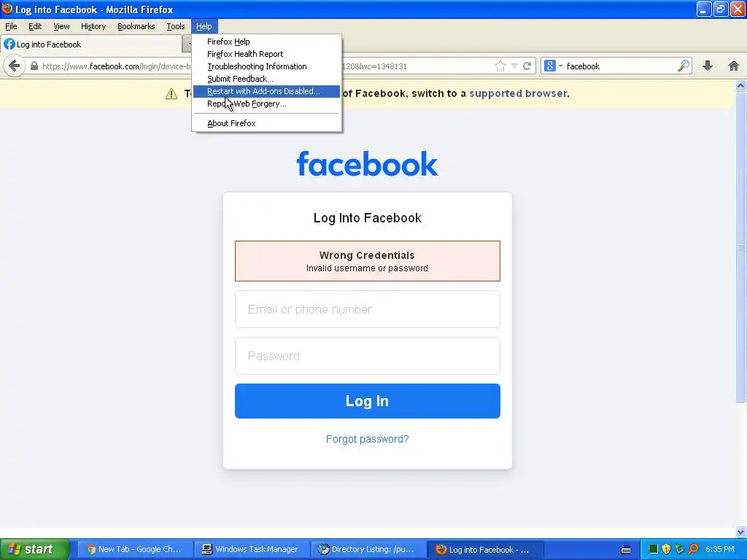This screenshot has height=560, width=747.
Task: Expand the search engine selector dropdown
Action: pyautogui.click(x=561, y=66)
